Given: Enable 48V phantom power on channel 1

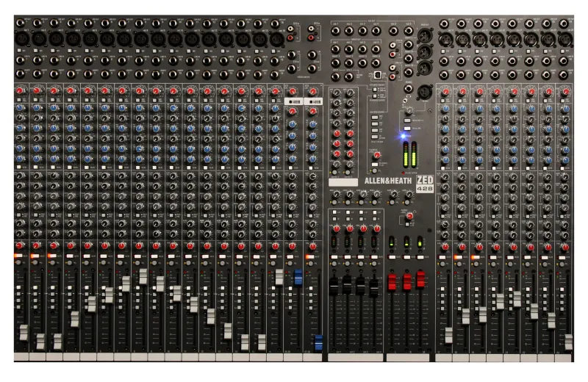Looking at the screenshot, I should 18,50.
